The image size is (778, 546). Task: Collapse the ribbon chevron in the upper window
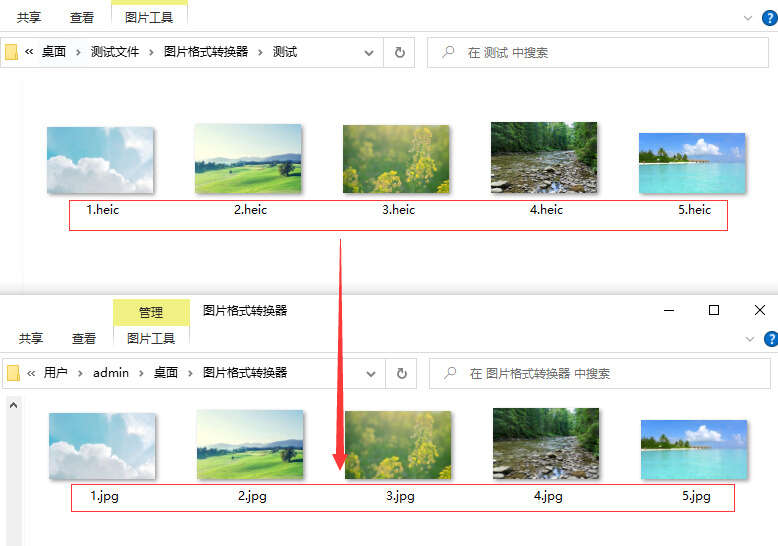[748, 18]
